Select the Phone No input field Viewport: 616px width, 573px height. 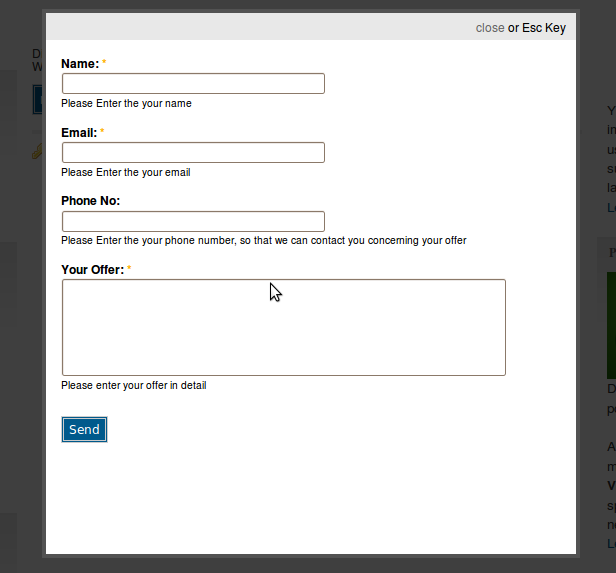(193, 221)
